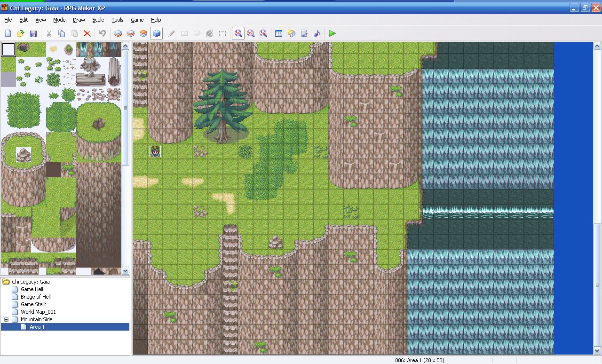Select the Flood Fill tool

click(x=210, y=33)
